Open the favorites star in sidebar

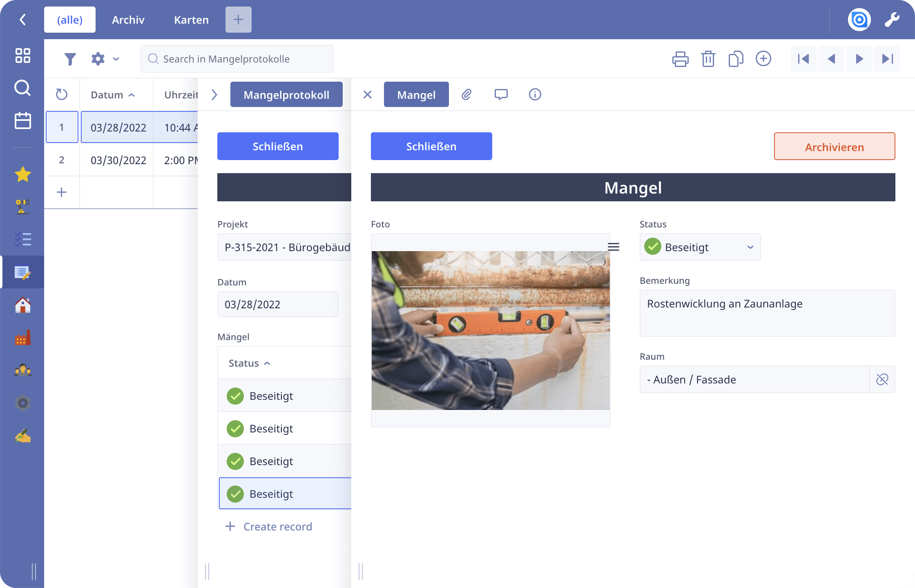pyautogui.click(x=23, y=174)
